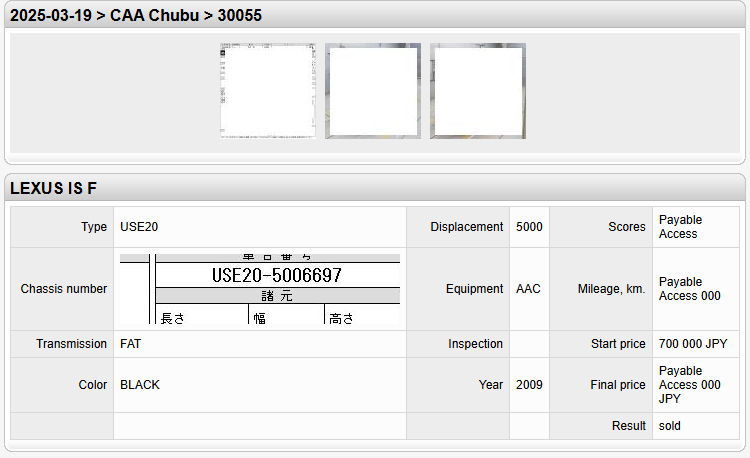
Task: Select Equipment value AAC
Action: tap(528, 289)
